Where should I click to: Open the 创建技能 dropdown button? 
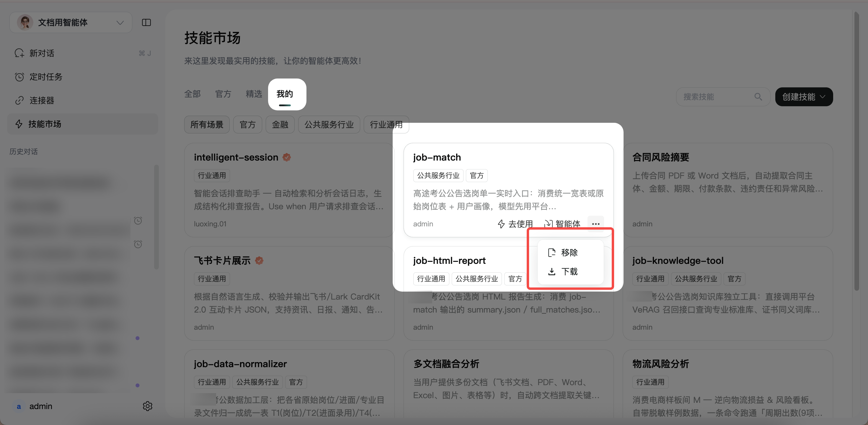804,97
